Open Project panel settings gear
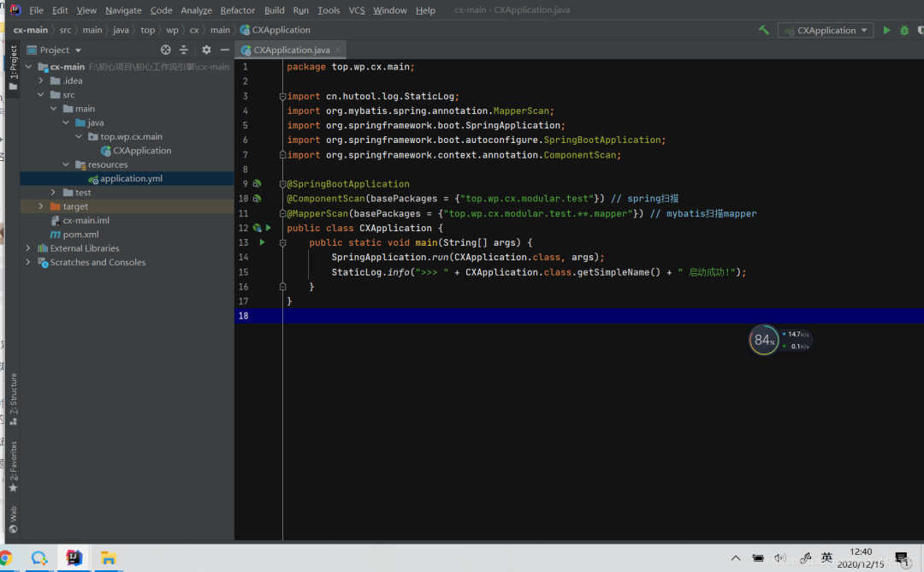The height and width of the screenshot is (572, 924). pyautogui.click(x=206, y=51)
